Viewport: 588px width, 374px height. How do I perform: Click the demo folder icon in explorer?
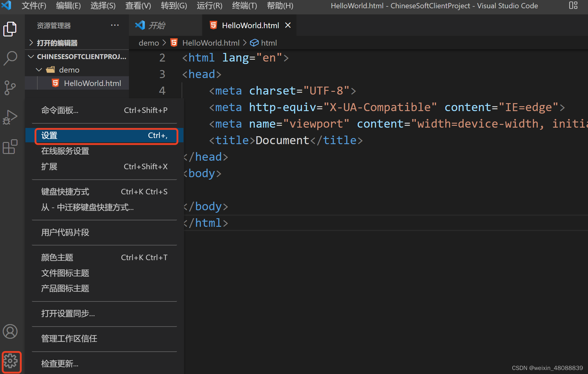click(x=51, y=70)
